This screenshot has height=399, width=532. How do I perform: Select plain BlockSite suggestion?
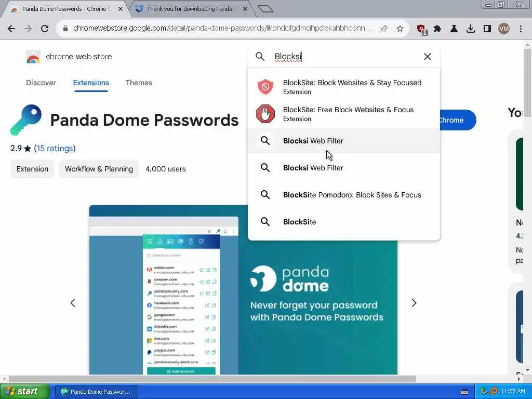pos(344,222)
